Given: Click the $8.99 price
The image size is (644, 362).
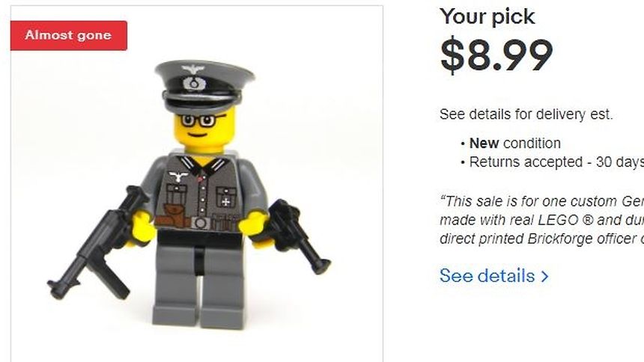Looking at the screenshot, I should tap(496, 55).
